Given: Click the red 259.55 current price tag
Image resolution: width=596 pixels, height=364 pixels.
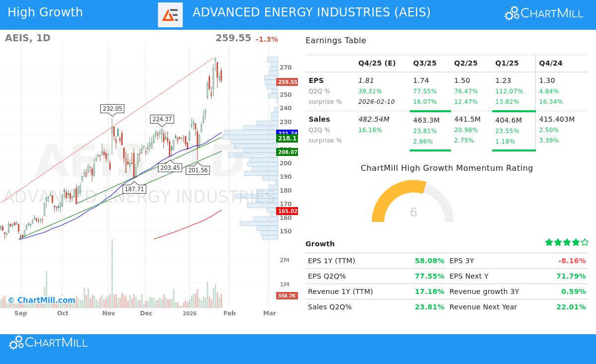Looking at the screenshot, I should coord(287,81).
